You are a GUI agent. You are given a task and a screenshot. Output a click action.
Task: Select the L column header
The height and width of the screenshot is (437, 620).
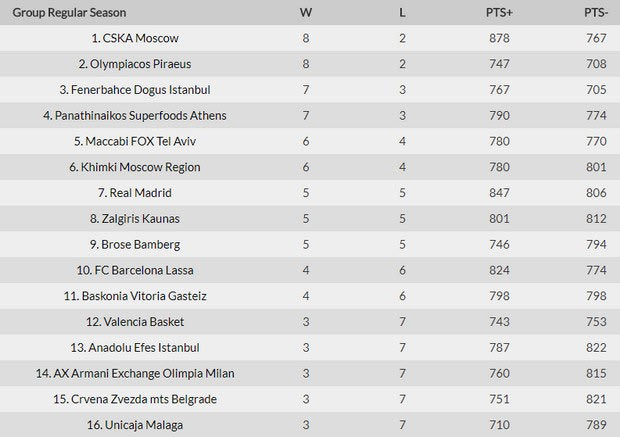tap(402, 13)
